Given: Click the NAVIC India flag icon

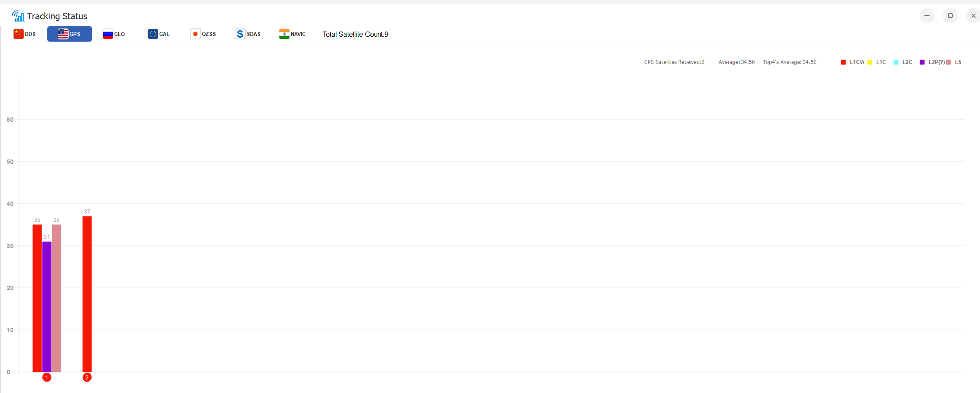Looking at the screenshot, I should pyautogui.click(x=284, y=34).
